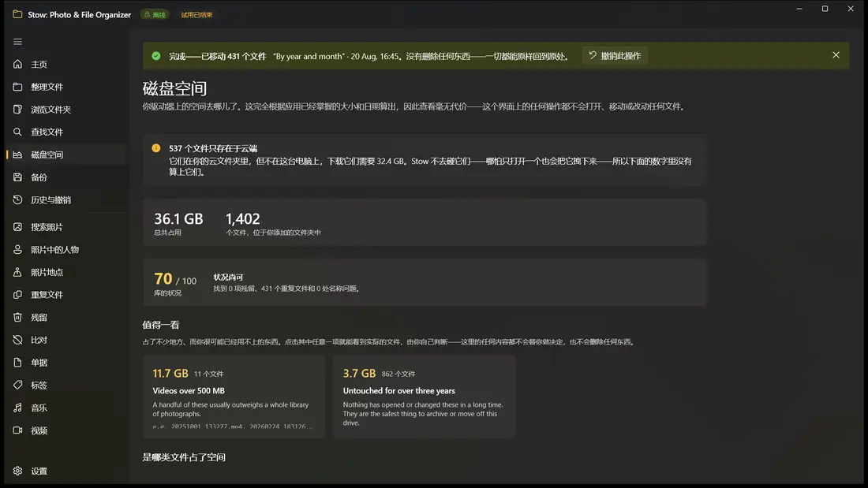Click 撤销此操作 undo button
868x488 pixels.
coord(615,56)
